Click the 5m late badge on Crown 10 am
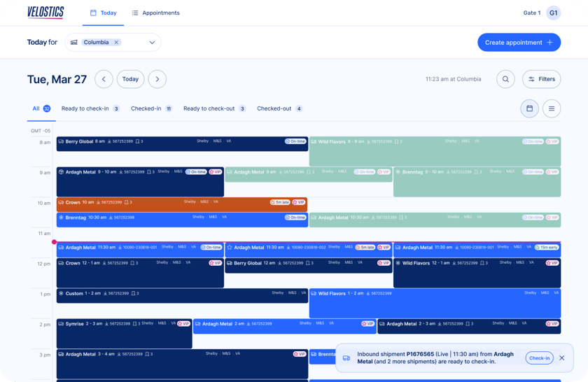Image resolution: width=588 pixels, height=382 pixels. 280,202
